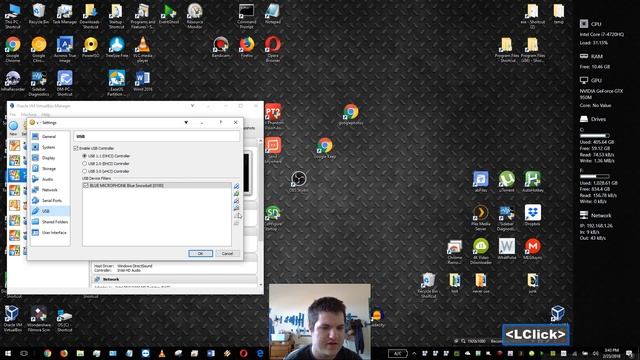Move USB filter down icon
The image size is (640, 360).
(x=236, y=223)
